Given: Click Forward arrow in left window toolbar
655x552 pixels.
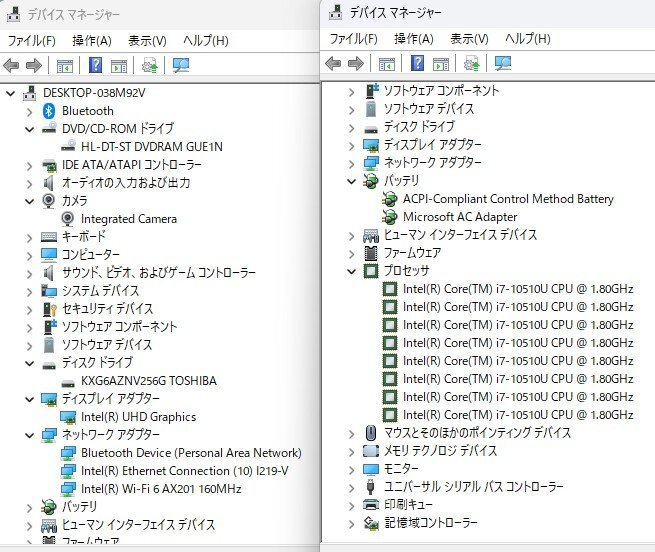Looking at the screenshot, I should point(34,65).
